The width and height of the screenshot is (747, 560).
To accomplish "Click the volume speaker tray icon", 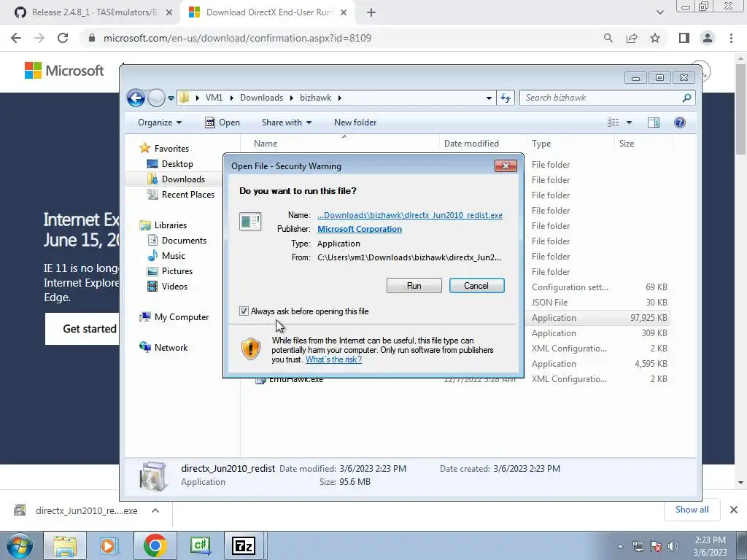I will [x=673, y=546].
